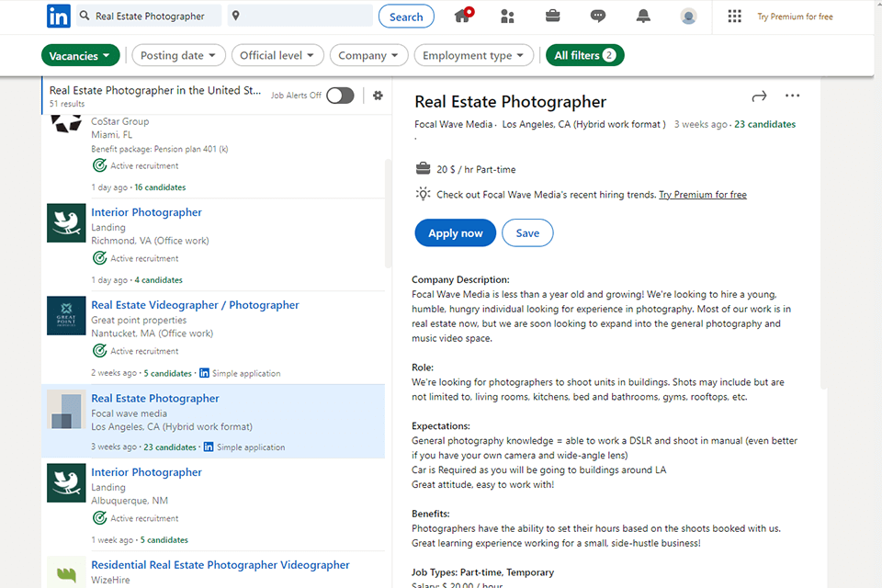Click 'Benefit package: Pension plan 401 (k)'
The image size is (882, 588).
[x=160, y=149]
